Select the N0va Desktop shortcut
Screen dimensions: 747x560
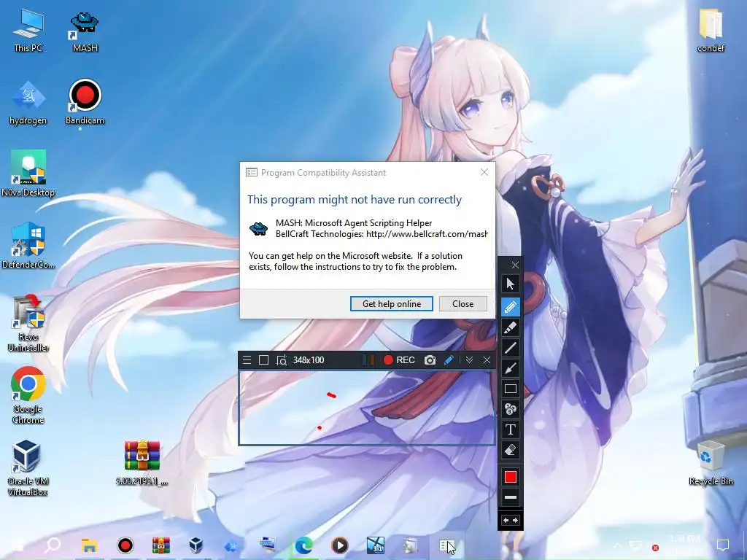point(28,174)
